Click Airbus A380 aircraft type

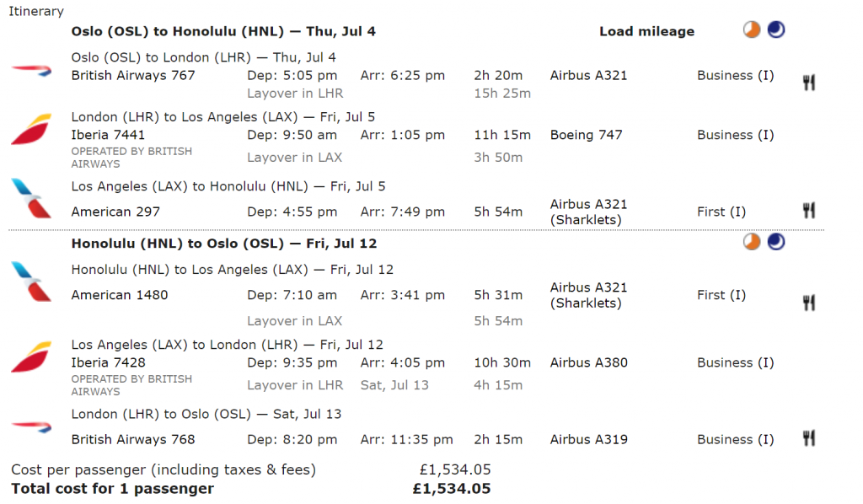(589, 362)
